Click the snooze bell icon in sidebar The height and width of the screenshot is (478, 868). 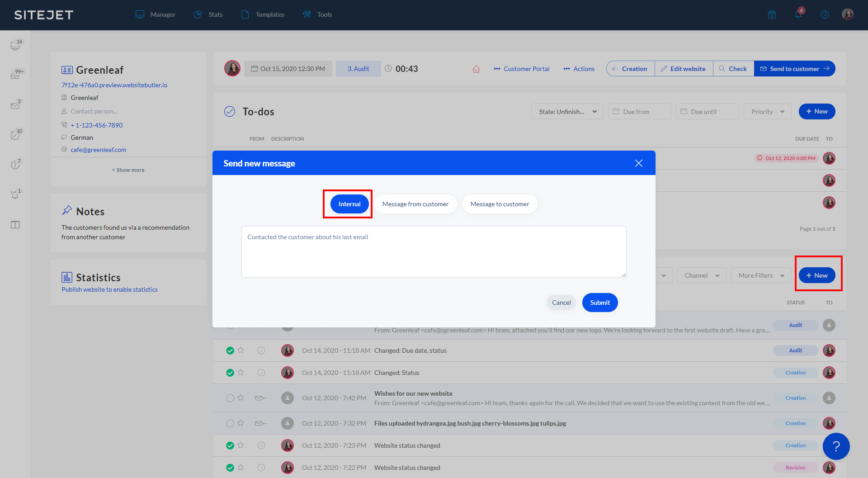tap(15, 195)
